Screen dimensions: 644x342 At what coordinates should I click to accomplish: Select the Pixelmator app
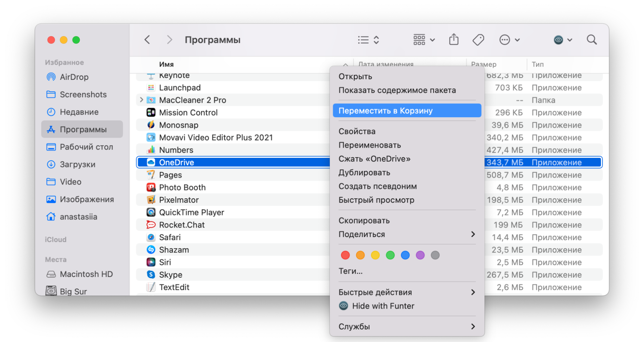(233, 200)
